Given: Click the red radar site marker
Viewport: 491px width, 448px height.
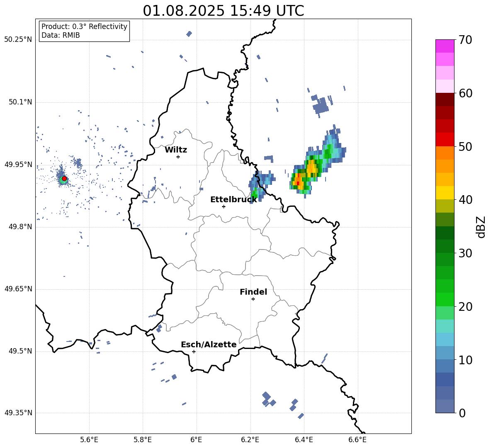Looking at the screenshot, I should 64,179.
